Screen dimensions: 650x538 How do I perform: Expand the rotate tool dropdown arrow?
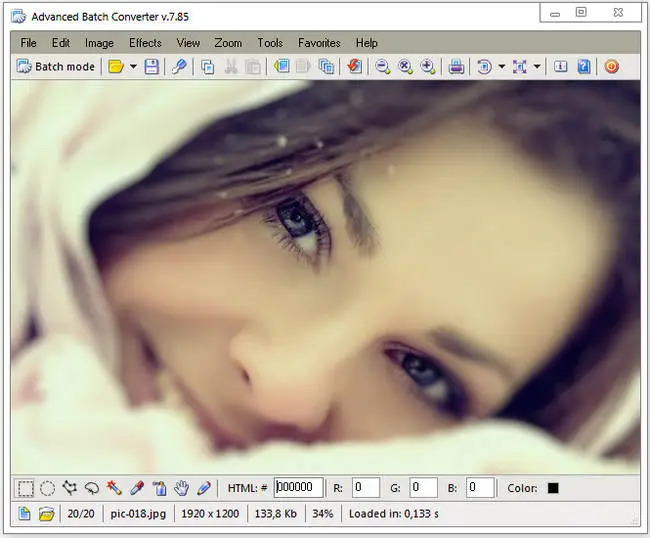pyautogui.click(x=500, y=67)
